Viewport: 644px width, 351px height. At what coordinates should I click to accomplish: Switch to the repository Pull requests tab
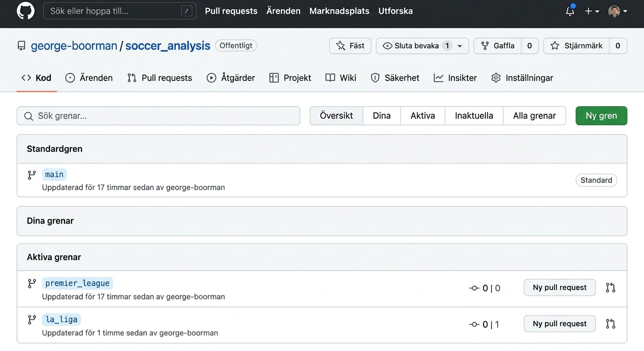[160, 78]
